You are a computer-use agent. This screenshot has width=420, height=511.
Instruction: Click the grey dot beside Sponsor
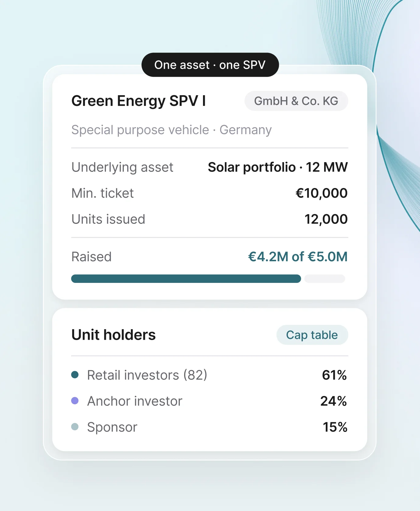[75, 427]
